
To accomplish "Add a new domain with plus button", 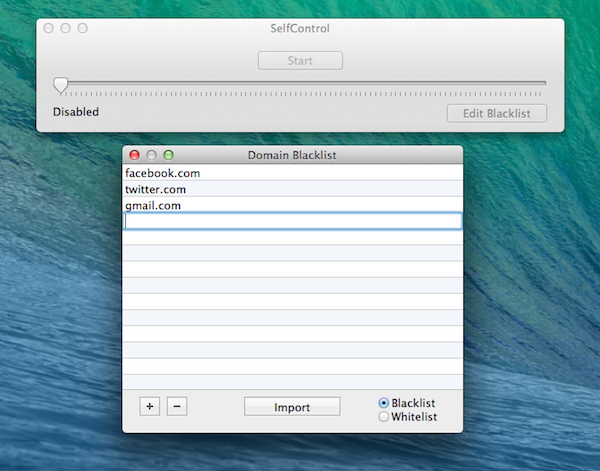I will pyautogui.click(x=150, y=406).
